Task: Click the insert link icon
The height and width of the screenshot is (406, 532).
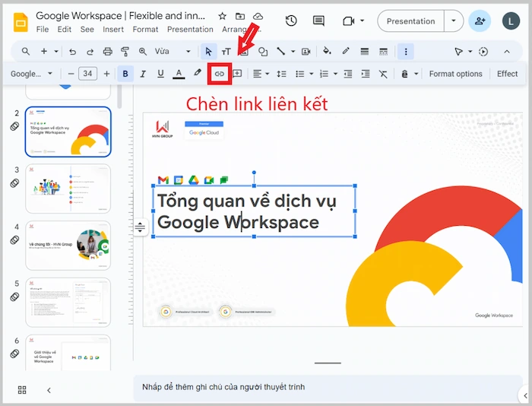Action: [x=220, y=74]
